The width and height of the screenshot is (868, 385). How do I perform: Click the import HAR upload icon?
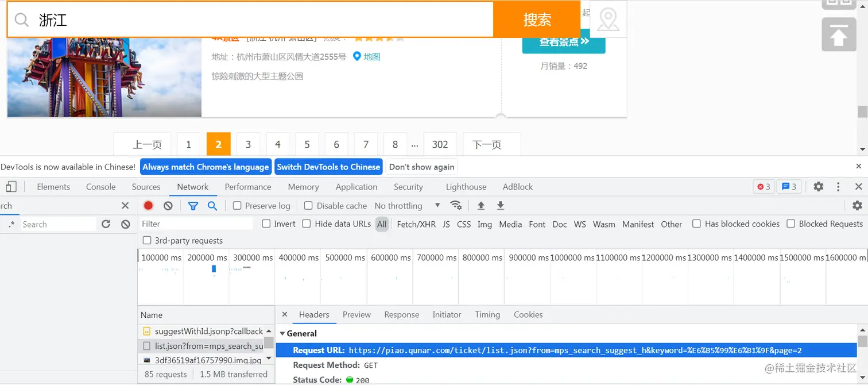click(481, 206)
